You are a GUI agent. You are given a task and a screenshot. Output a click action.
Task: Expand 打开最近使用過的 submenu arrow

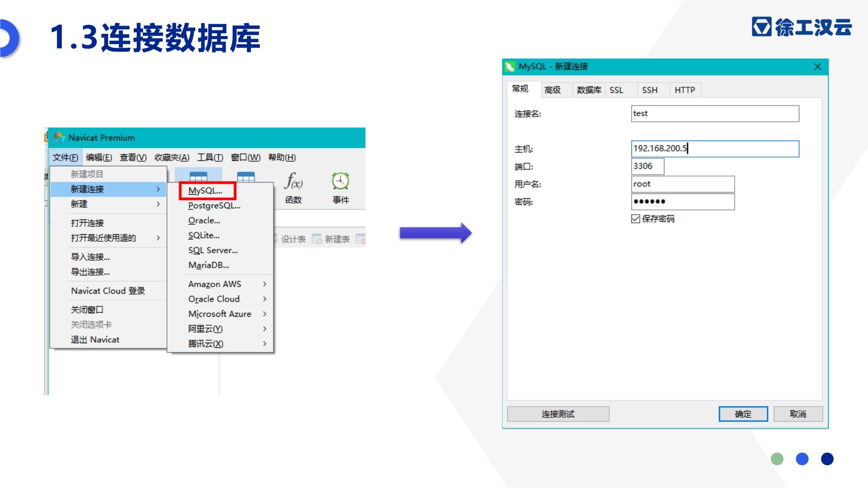tap(158, 238)
